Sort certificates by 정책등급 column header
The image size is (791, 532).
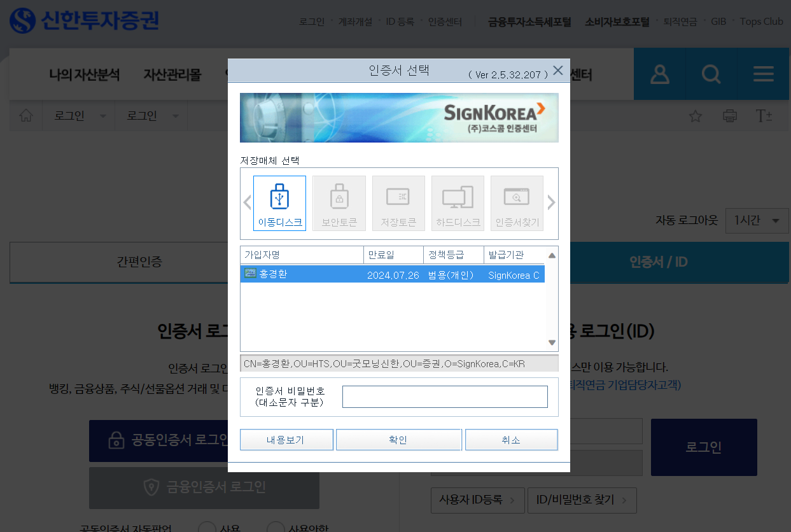pyautogui.click(x=454, y=255)
